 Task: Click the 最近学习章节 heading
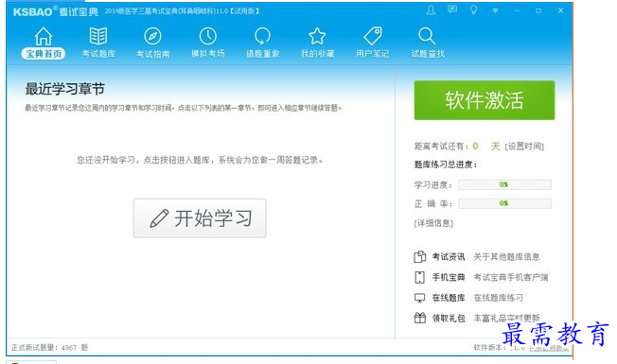click(65, 89)
